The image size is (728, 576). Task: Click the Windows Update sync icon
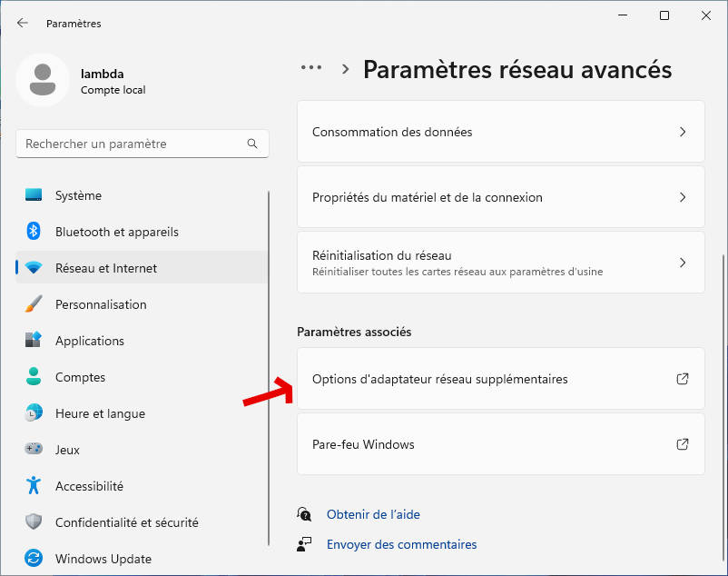coord(34,559)
